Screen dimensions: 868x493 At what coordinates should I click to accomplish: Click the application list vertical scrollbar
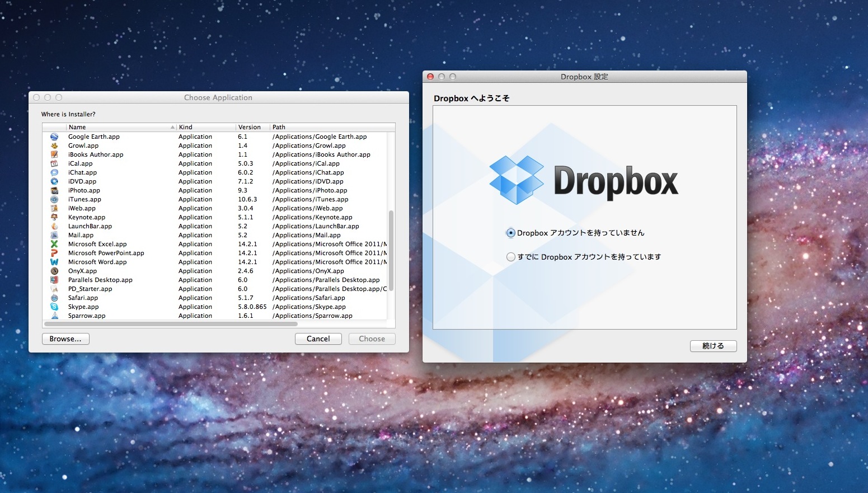(391, 250)
